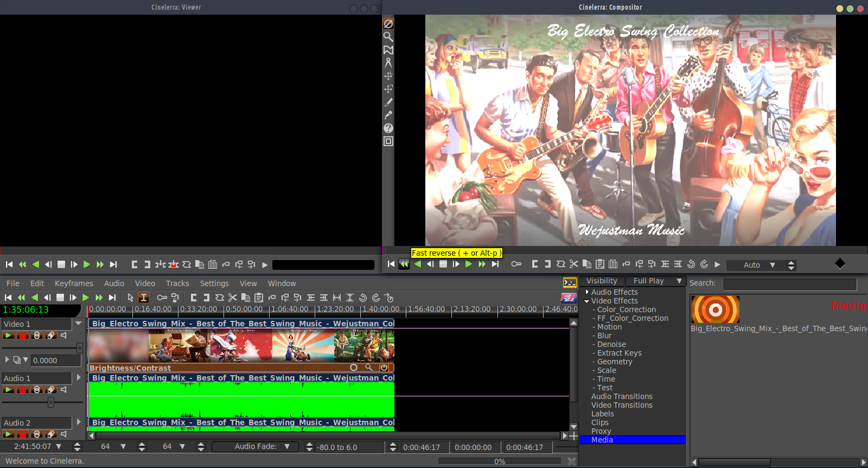Click Copy icon in main timeline toolbar
This screenshot has width=868, height=468.
click(246, 298)
